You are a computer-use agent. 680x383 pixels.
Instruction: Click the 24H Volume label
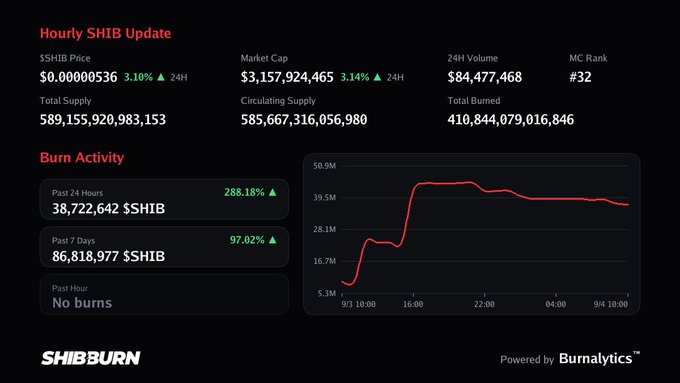(x=473, y=58)
